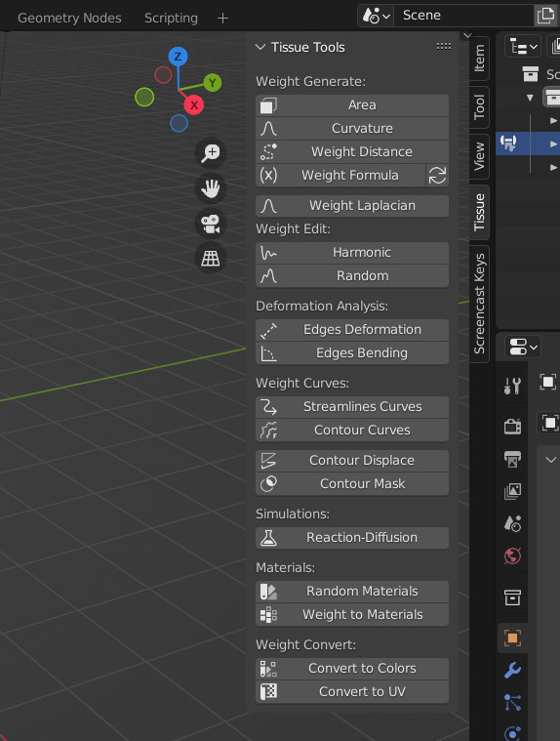
Task: Apply Harmonic weight edit
Action: [x=352, y=253]
